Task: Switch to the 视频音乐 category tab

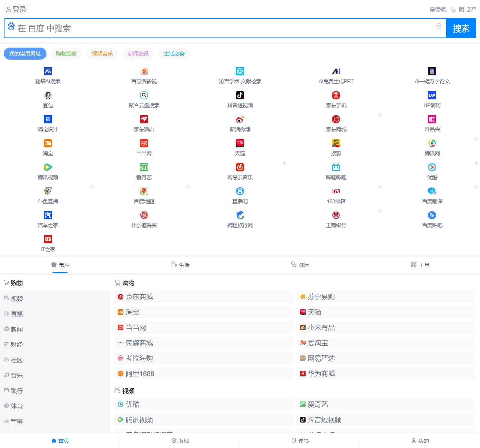Action: pos(102,54)
